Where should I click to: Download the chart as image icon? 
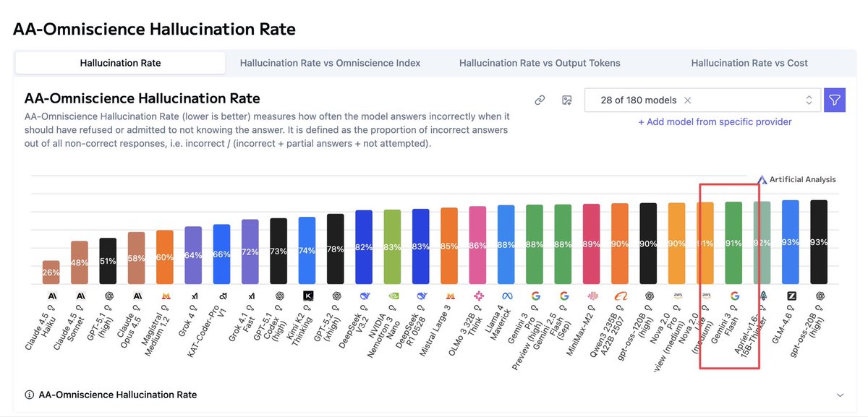(x=567, y=100)
